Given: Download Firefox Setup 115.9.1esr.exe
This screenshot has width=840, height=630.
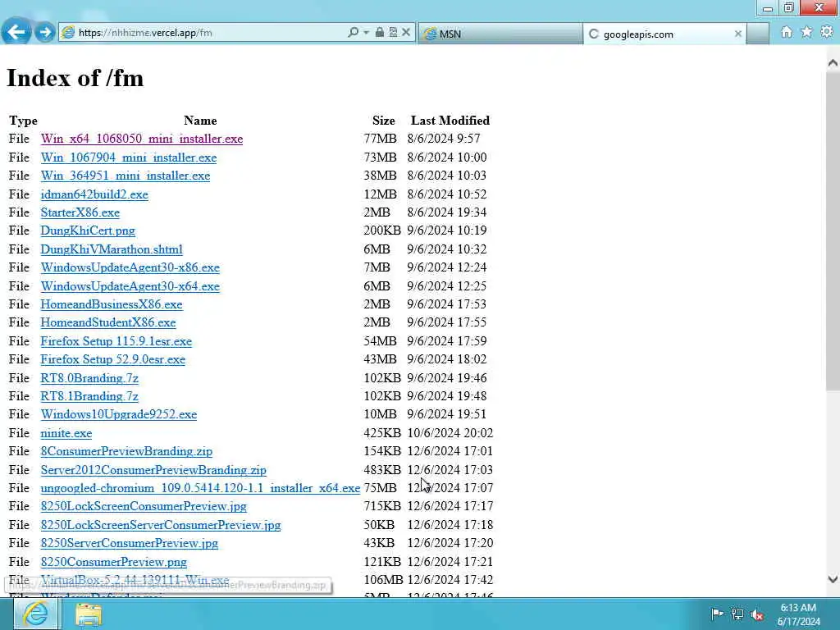Looking at the screenshot, I should pyautogui.click(x=116, y=341).
